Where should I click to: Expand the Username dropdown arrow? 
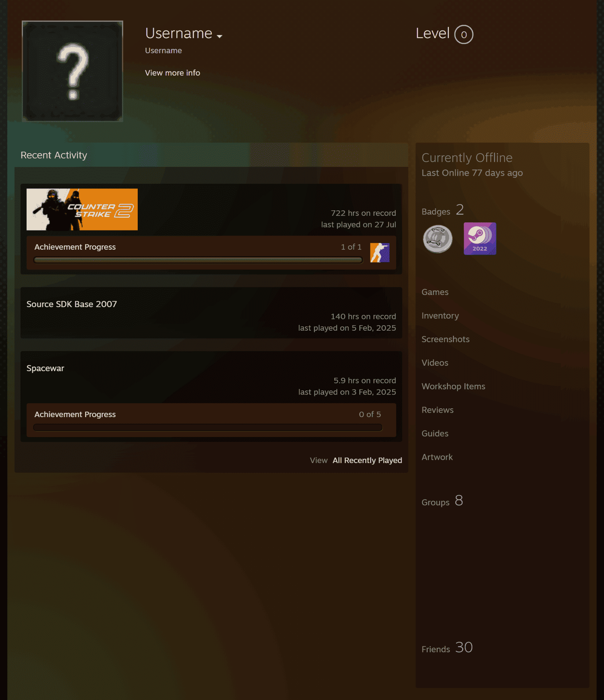coord(219,36)
